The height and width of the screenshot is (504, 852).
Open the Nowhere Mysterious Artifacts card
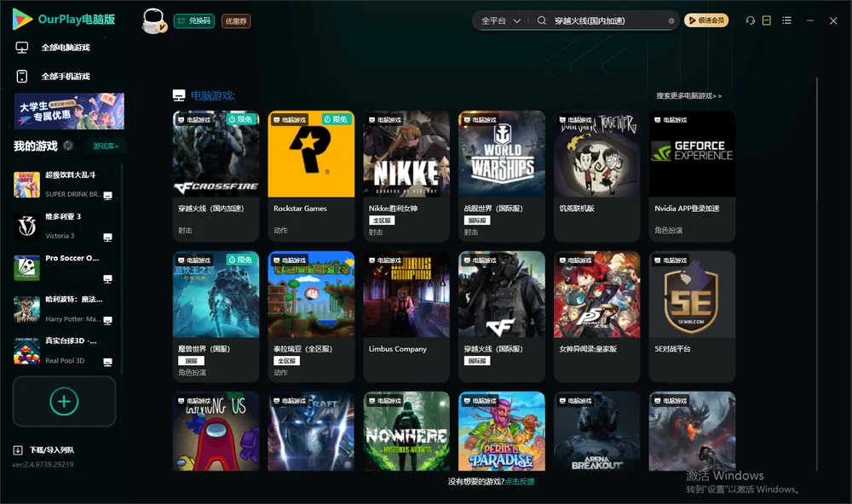pyautogui.click(x=406, y=432)
